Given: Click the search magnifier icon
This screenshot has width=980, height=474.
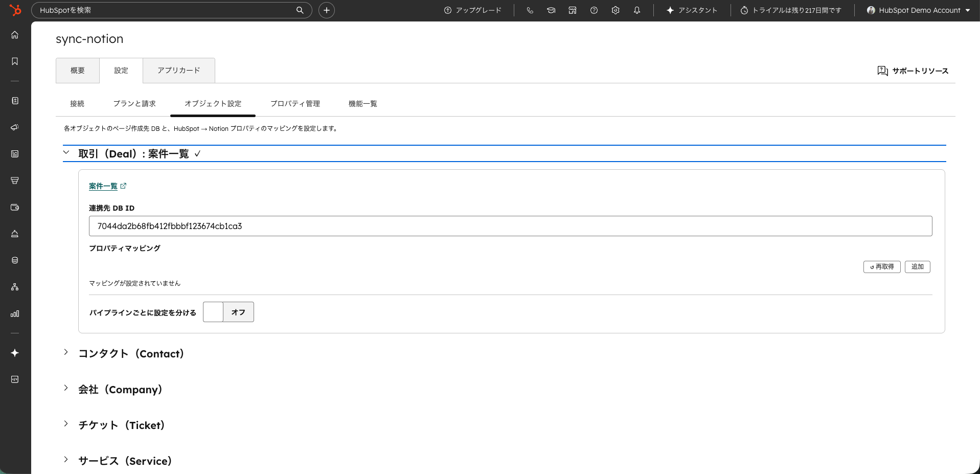Looking at the screenshot, I should click(300, 10).
